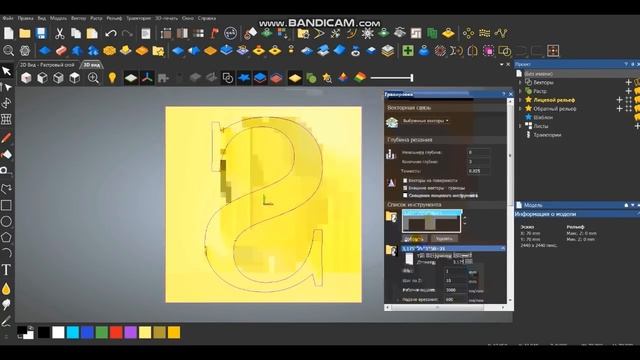Click the 'Добавить' tool button
Screen dimensions: 640x360
click(414, 239)
